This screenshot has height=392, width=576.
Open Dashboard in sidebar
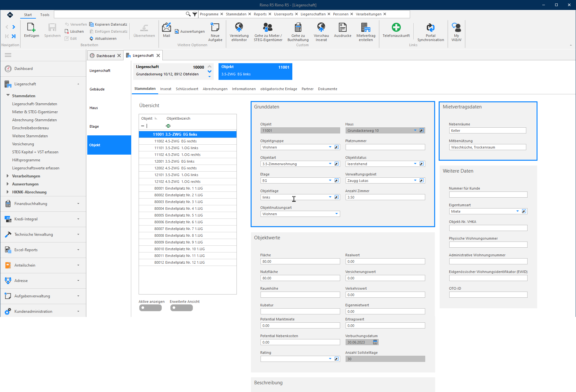tap(43, 69)
